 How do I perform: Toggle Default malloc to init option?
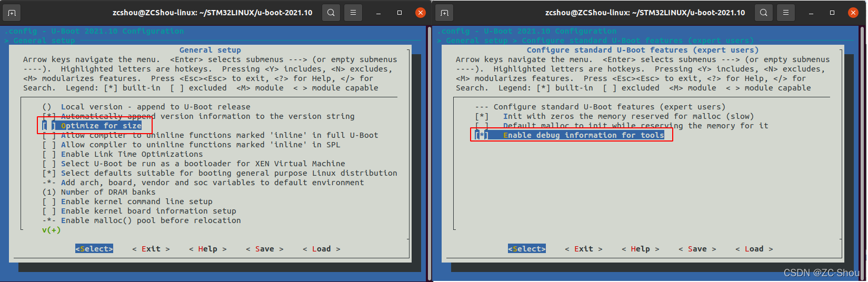(622, 126)
